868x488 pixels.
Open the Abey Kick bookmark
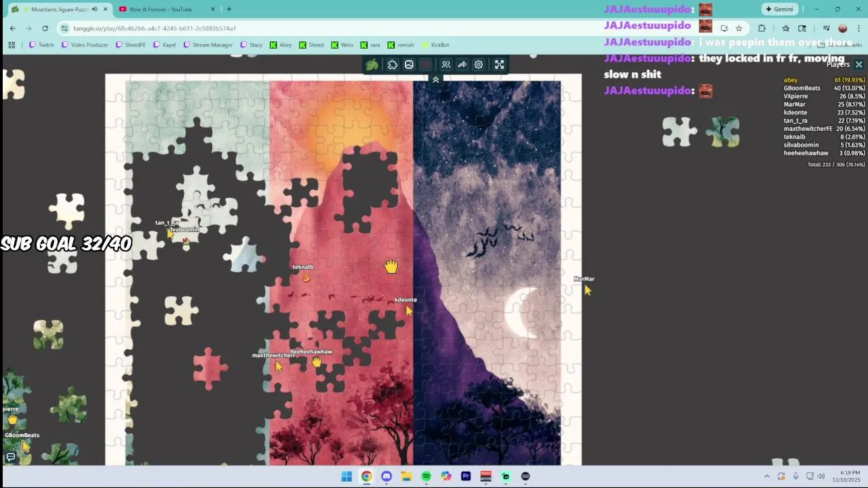[x=281, y=45]
